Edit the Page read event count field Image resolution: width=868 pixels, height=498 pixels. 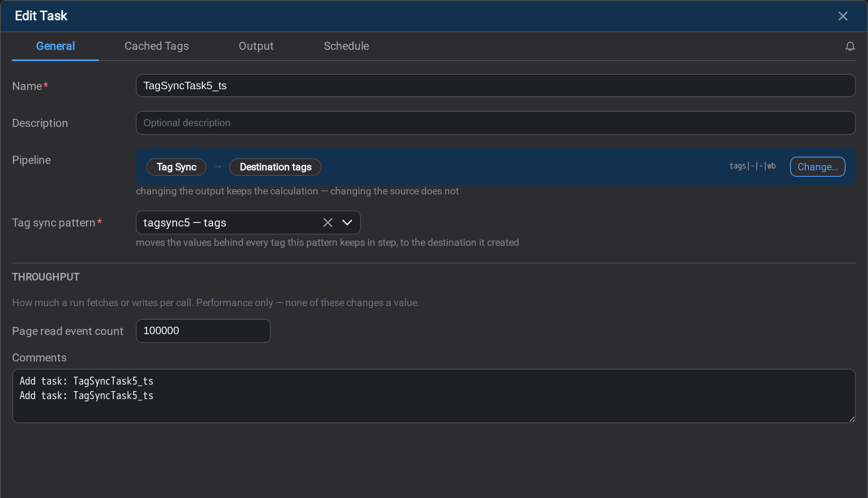[x=203, y=331]
